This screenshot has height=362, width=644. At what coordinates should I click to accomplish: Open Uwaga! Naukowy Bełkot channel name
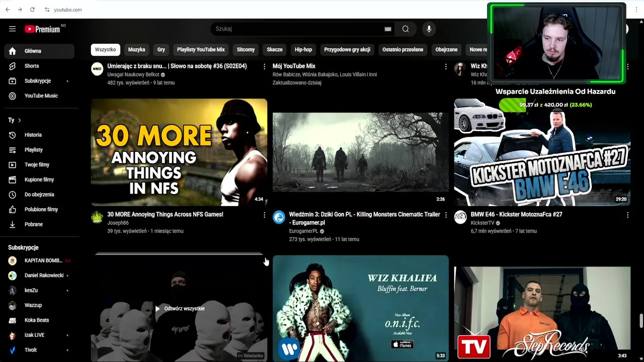133,74
